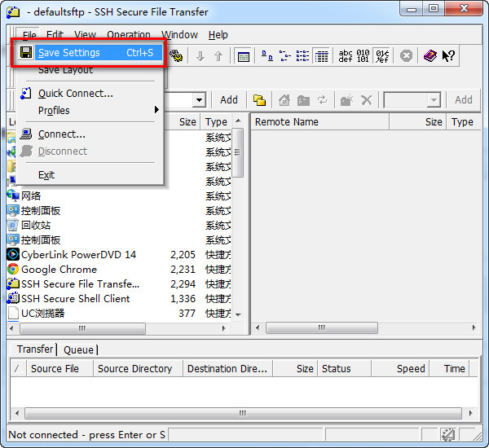489x448 pixels.
Task: Click the CyberLink PowerDVD 14 icon
Action: (x=13, y=254)
